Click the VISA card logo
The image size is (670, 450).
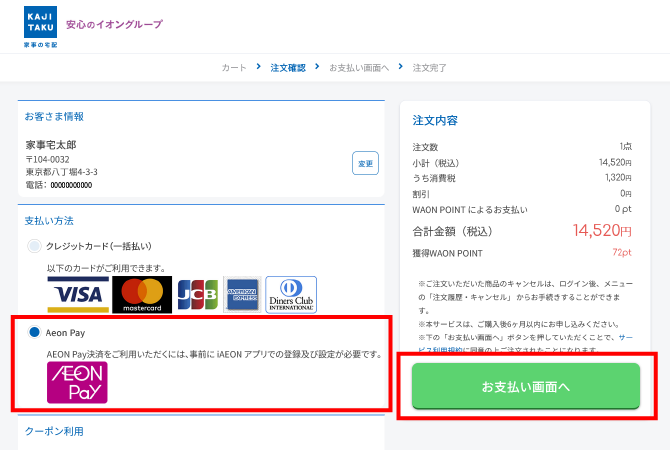pyautogui.click(x=77, y=294)
